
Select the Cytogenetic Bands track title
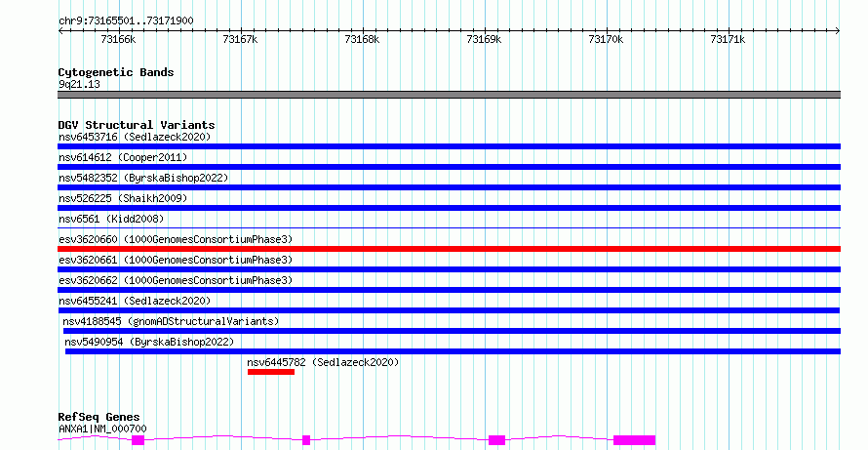pos(116,72)
